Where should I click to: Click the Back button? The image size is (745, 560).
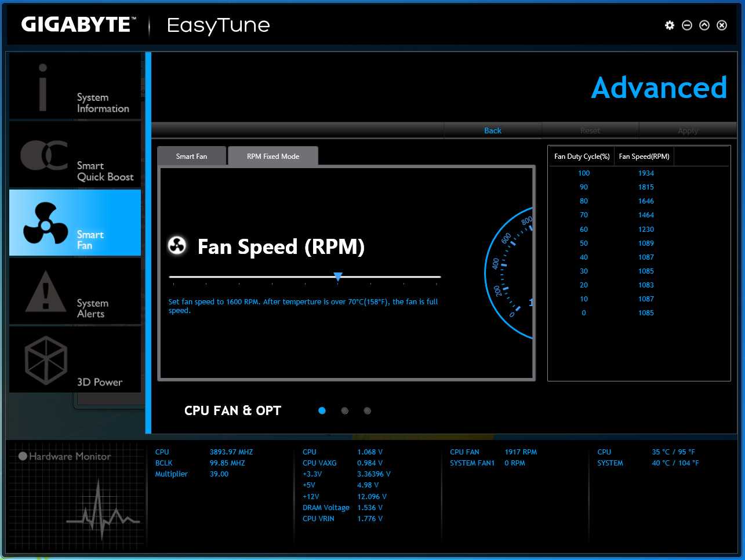pos(493,131)
